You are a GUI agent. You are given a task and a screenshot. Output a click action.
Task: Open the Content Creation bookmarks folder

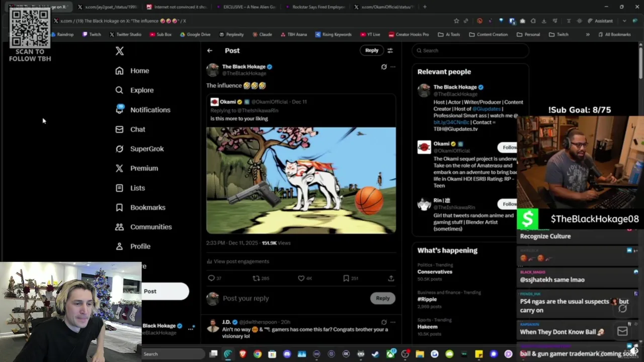click(x=488, y=35)
